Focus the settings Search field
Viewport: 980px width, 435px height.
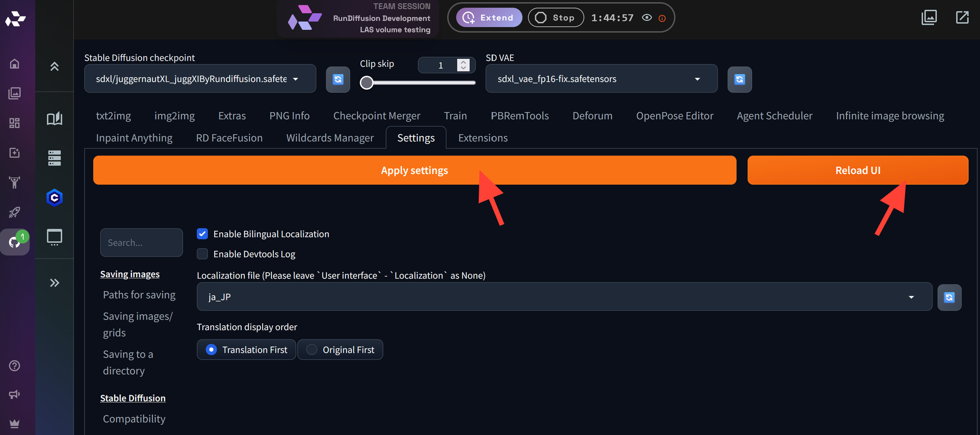[x=142, y=243]
